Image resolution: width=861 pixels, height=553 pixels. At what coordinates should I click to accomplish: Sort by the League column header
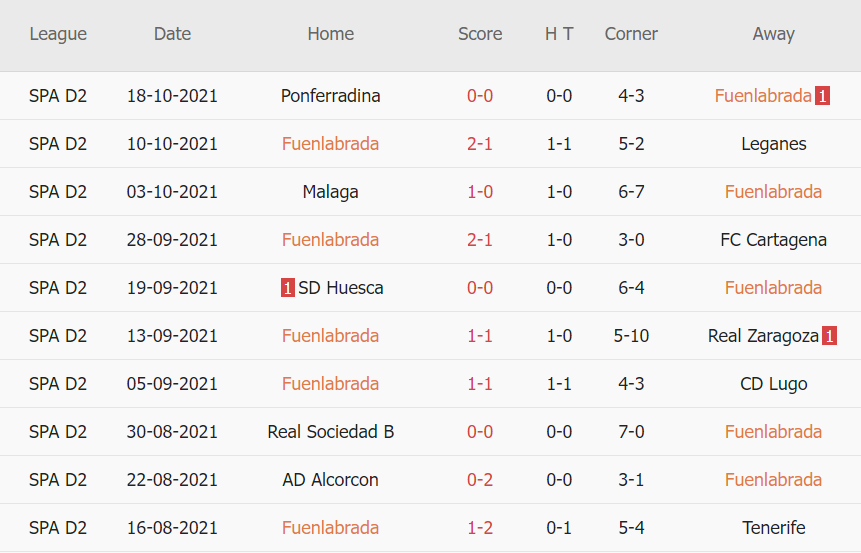[58, 34]
